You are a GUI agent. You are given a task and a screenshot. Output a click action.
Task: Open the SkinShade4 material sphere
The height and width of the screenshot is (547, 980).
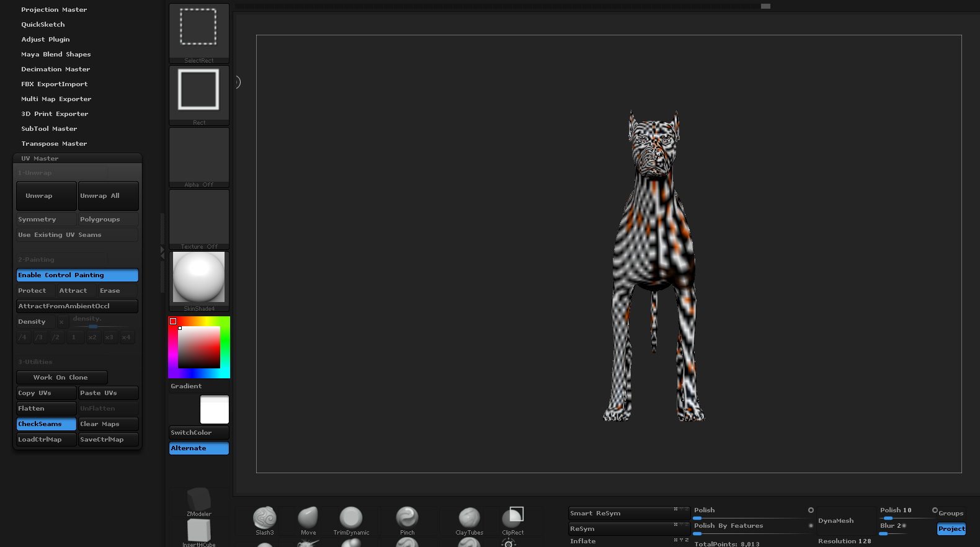click(198, 277)
